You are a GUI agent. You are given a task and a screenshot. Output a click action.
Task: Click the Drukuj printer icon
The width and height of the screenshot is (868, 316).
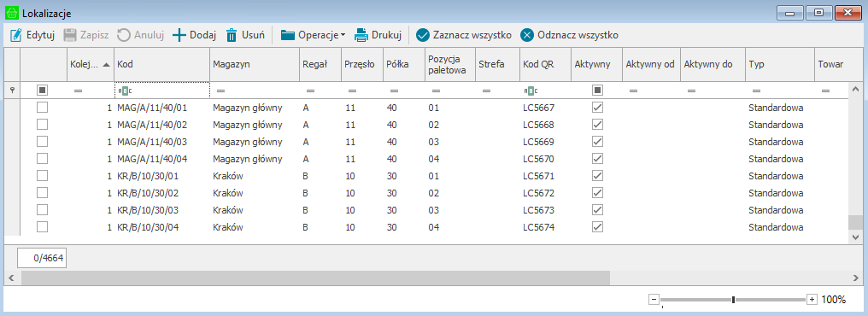pos(361,35)
